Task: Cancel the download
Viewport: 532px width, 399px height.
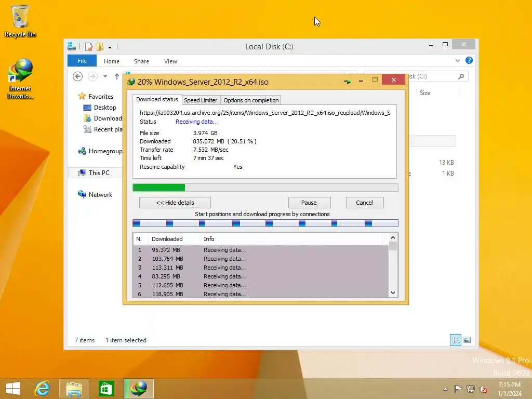Action: coord(364,203)
